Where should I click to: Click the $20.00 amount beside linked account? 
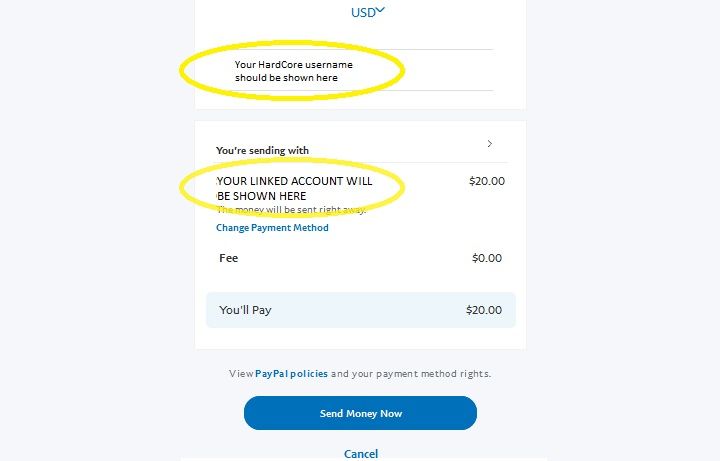tap(487, 181)
